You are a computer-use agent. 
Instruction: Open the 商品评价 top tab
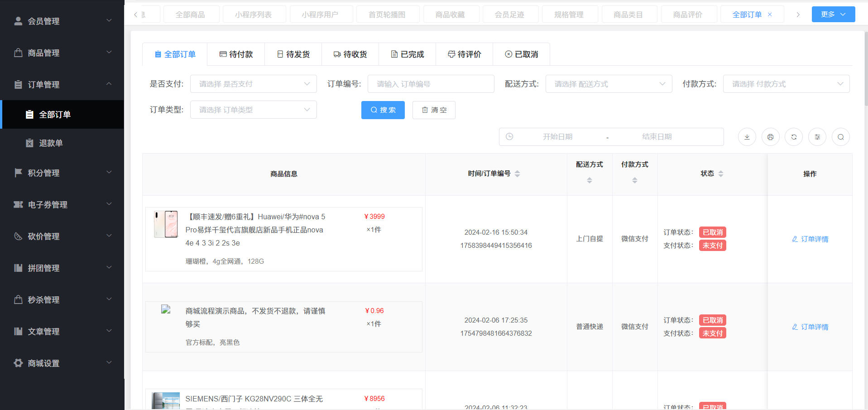click(x=688, y=14)
